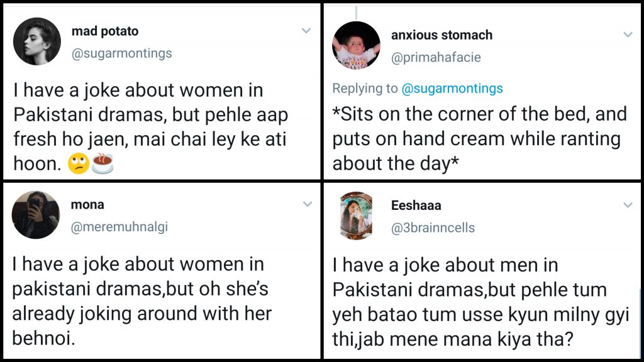The image size is (644, 362).
Task: Open the "anxious stomach" display name
Action: click(441, 35)
